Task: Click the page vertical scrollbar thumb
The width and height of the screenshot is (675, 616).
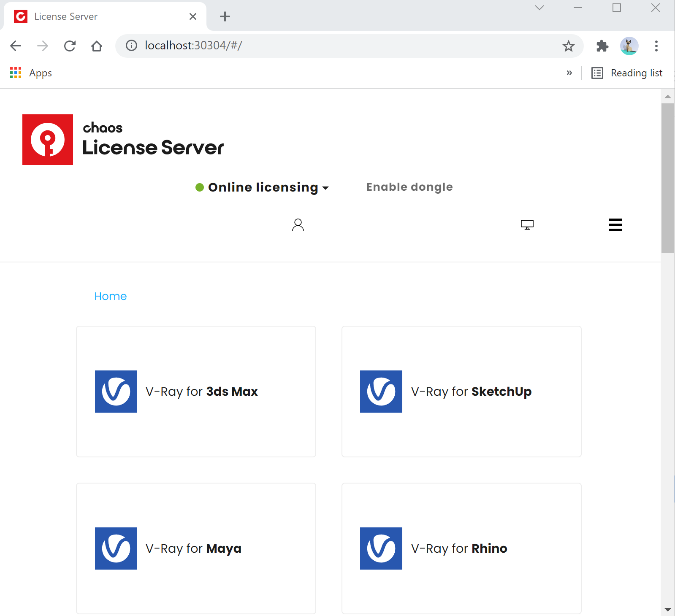Action: pos(668,178)
